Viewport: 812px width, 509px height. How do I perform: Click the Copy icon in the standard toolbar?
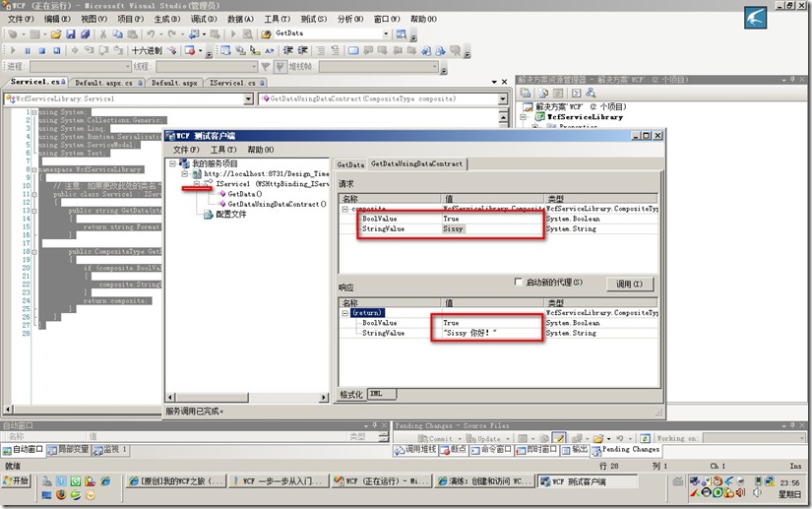coord(117,34)
